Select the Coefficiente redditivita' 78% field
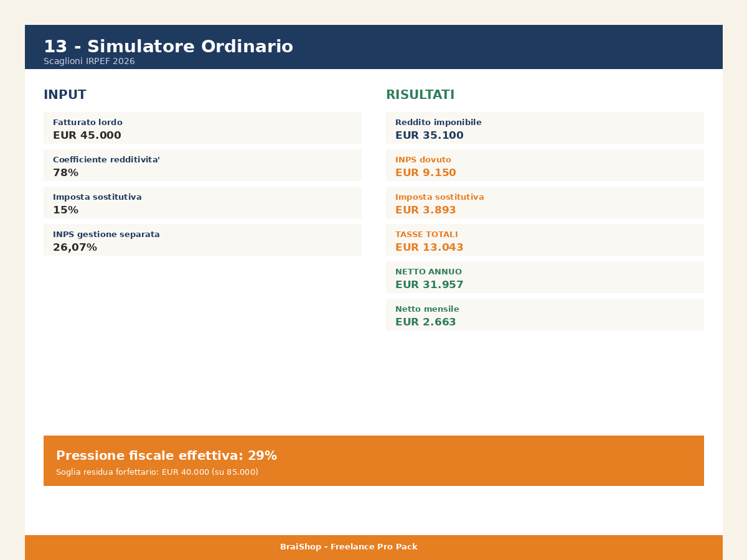This screenshot has width=747, height=560. coord(202,165)
